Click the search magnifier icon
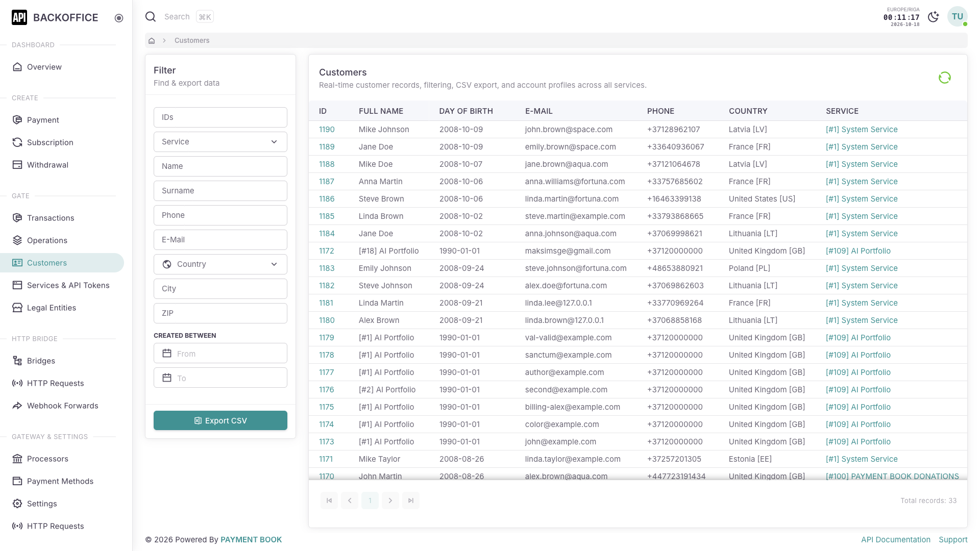980x551 pixels. [151, 17]
